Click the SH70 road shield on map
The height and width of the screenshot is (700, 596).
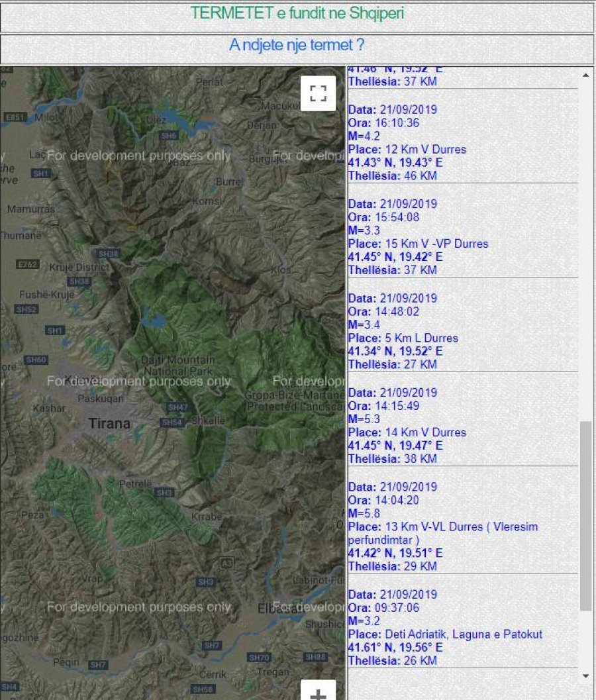click(260, 657)
